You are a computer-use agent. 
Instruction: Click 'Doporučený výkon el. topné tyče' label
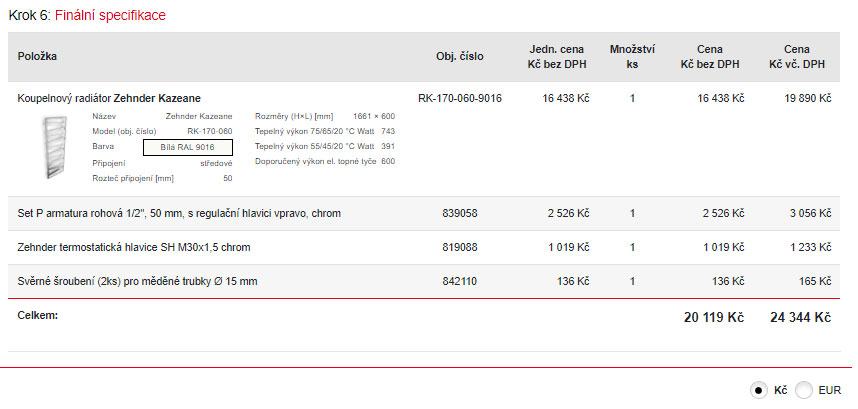[316, 162]
